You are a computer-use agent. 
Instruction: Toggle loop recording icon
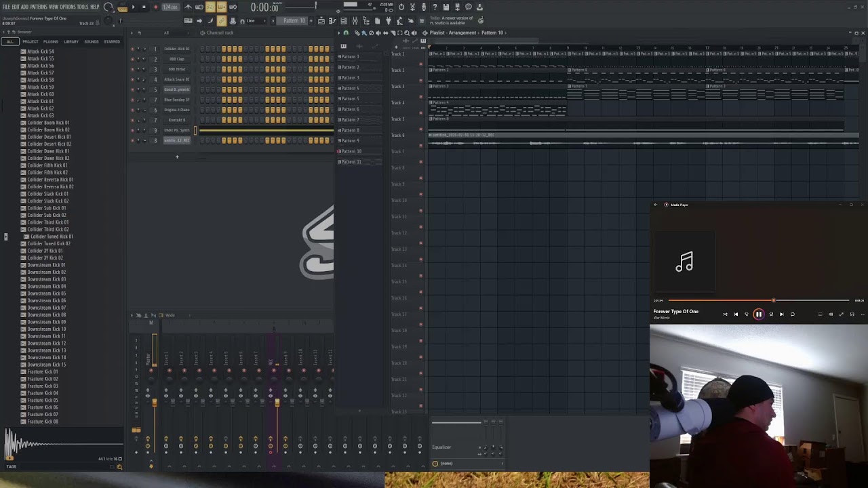[233, 7]
